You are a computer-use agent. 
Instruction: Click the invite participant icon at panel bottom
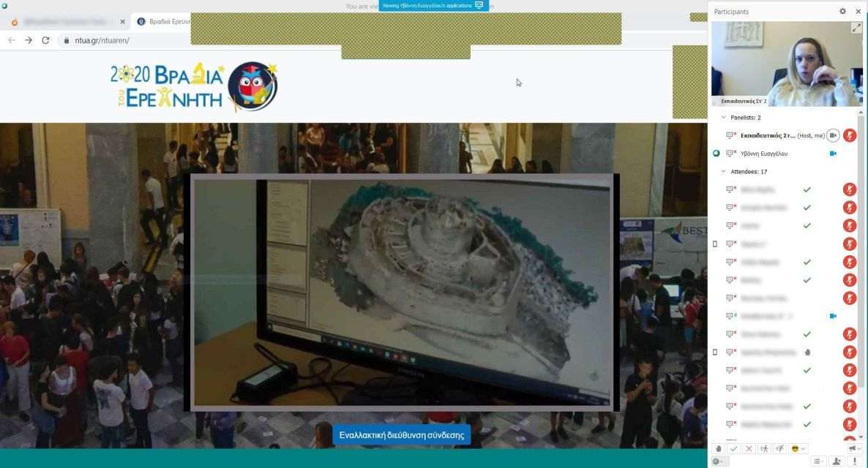837,461
